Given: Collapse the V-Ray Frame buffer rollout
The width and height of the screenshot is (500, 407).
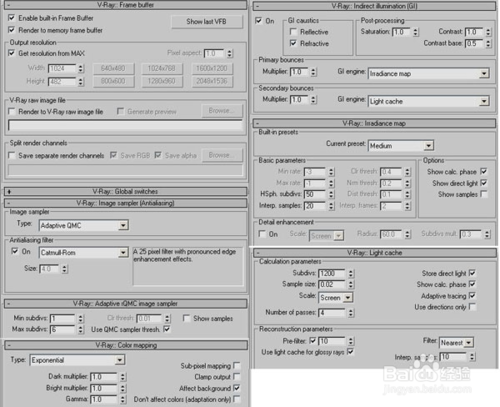Looking at the screenshot, I should [125, 5].
